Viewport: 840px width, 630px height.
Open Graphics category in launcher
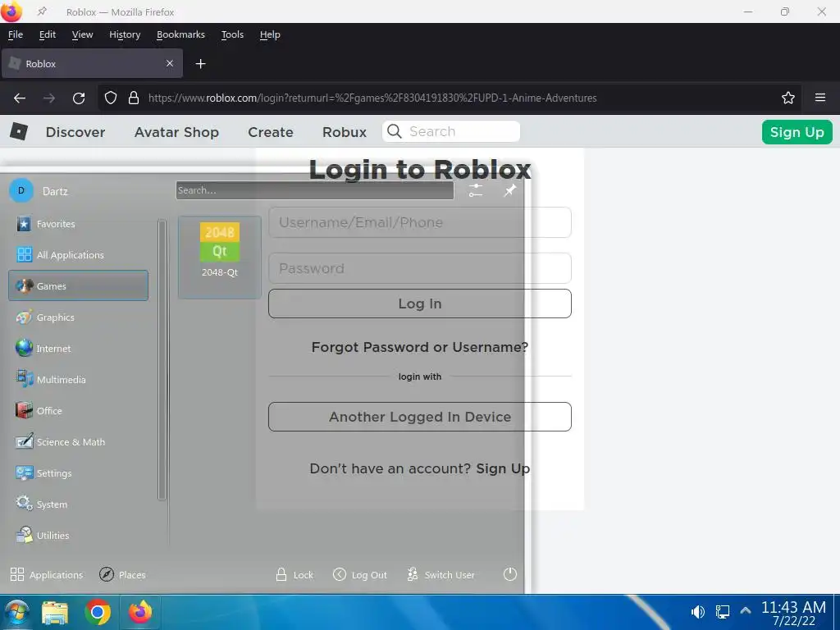[x=78, y=317]
